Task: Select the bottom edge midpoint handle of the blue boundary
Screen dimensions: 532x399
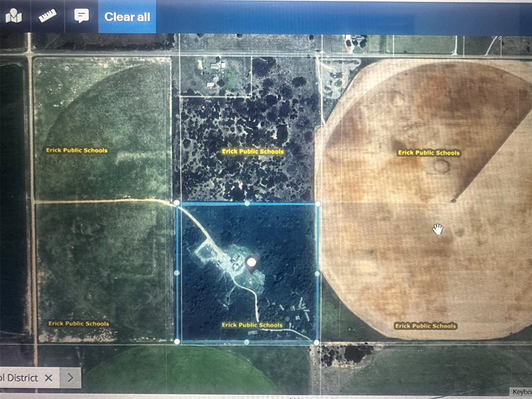Action: point(246,342)
